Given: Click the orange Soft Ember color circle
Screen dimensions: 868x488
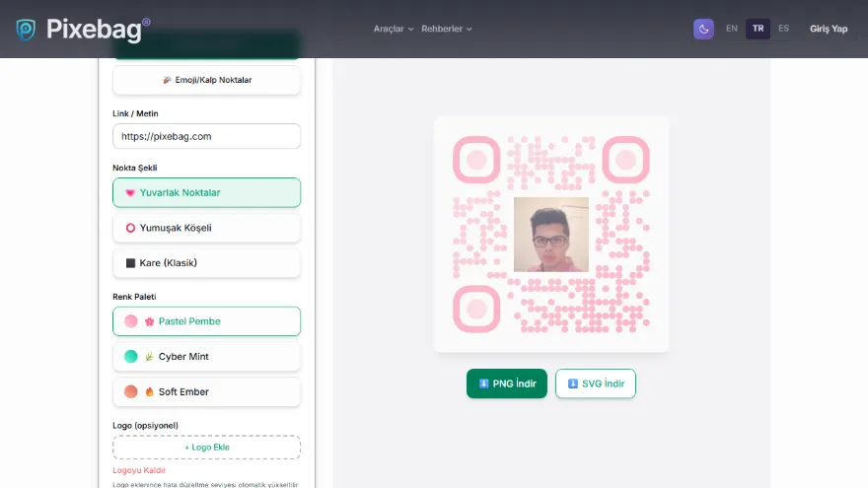Looking at the screenshot, I should (x=130, y=391).
